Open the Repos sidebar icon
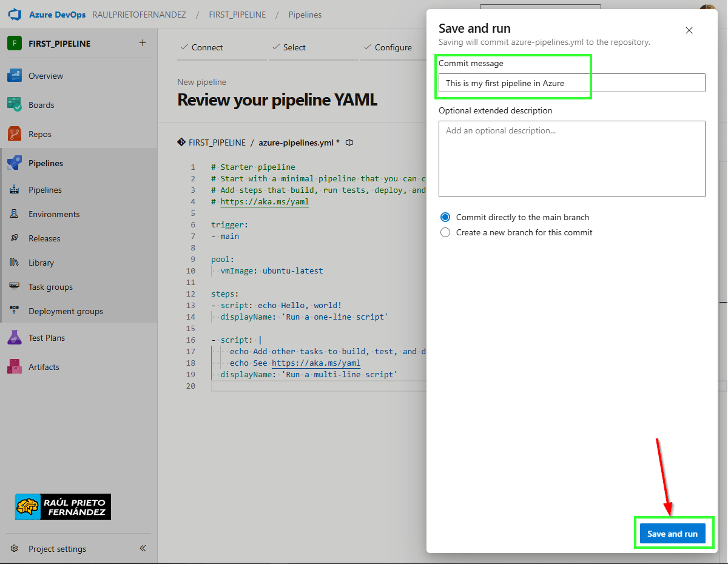 click(x=15, y=134)
